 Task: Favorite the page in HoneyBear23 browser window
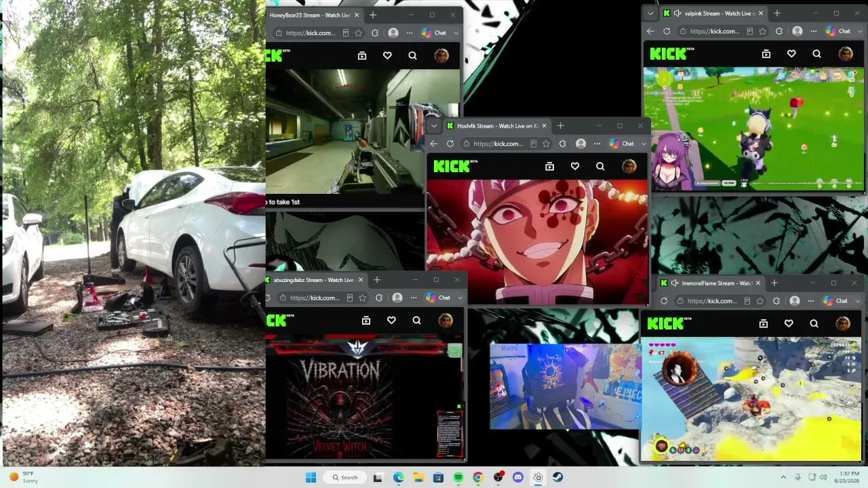[358, 33]
